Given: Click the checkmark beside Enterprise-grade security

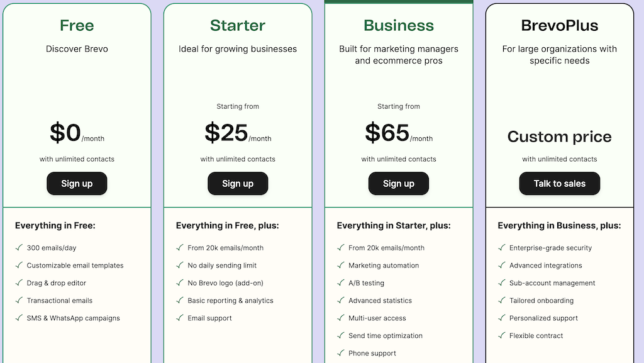Looking at the screenshot, I should point(501,248).
